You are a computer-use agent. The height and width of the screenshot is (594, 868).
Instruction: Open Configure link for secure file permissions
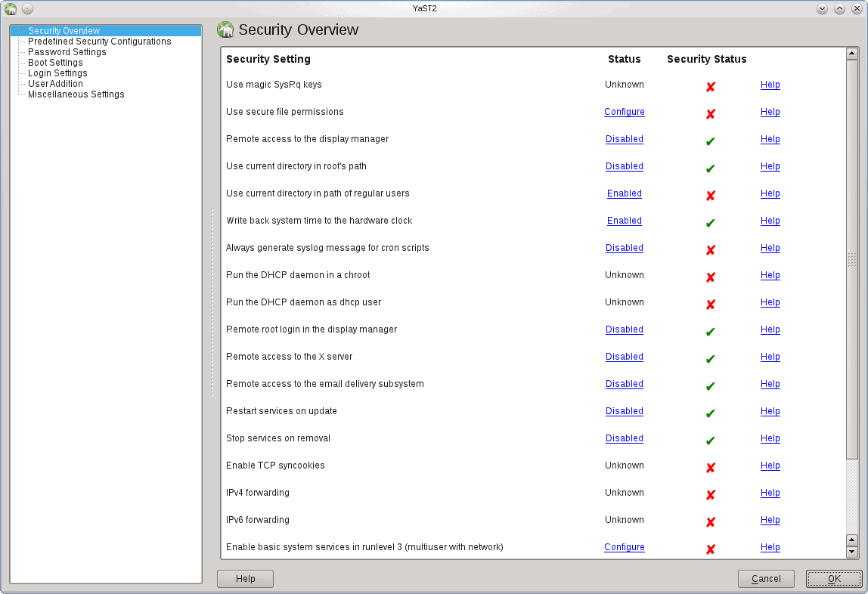pos(624,112)
